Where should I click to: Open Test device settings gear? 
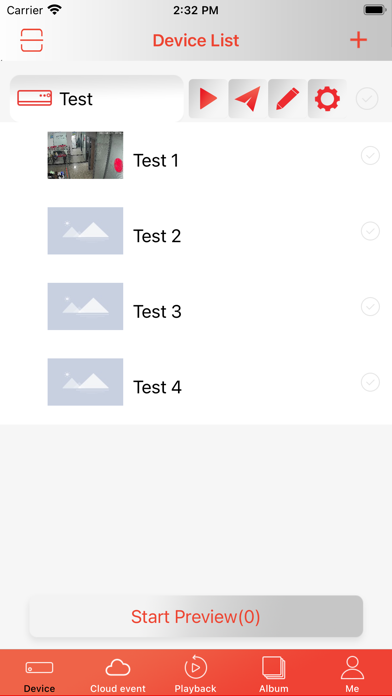click(327, 99)
